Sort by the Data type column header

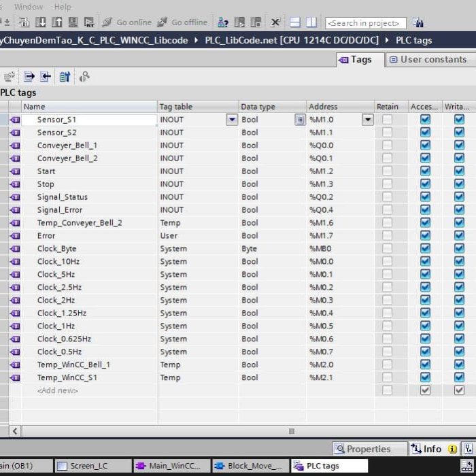click(x=272, y=107)
